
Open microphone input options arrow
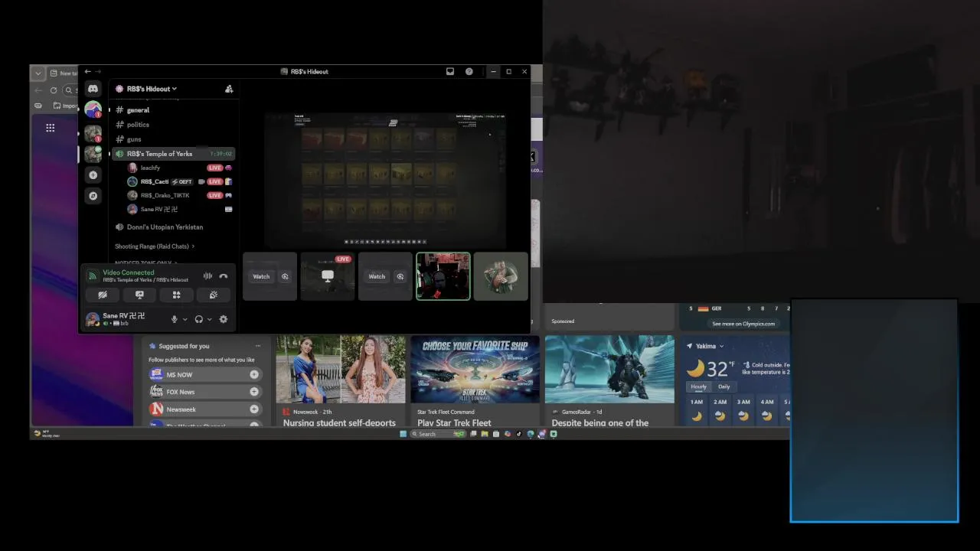click(185, 319)
